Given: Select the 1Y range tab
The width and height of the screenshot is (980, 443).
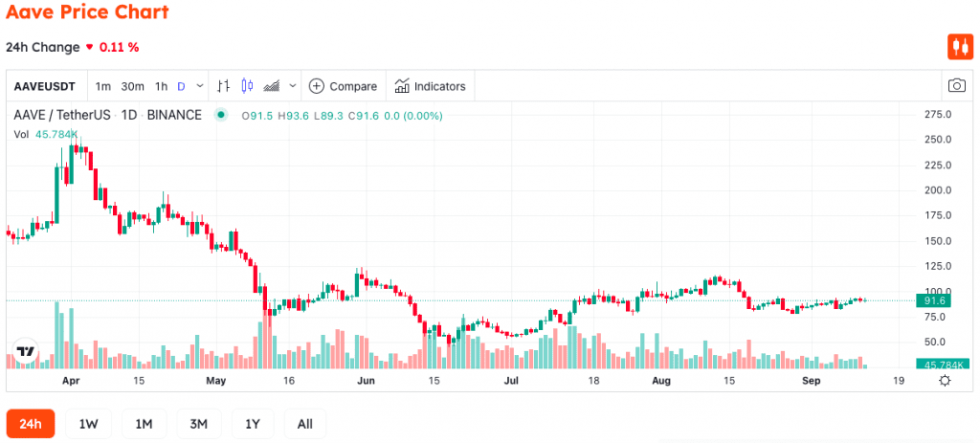Looking at the screenshot, I should 253,424.
